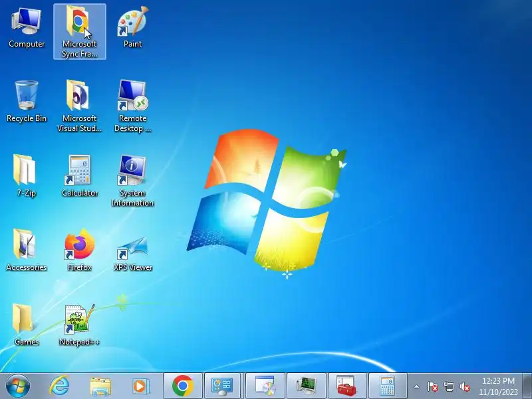Image resolution: width=532 pixels, height=399 pixels.
Task: Launch Internet Explorer from the taskbar
Action: click(x=59, y=386)
